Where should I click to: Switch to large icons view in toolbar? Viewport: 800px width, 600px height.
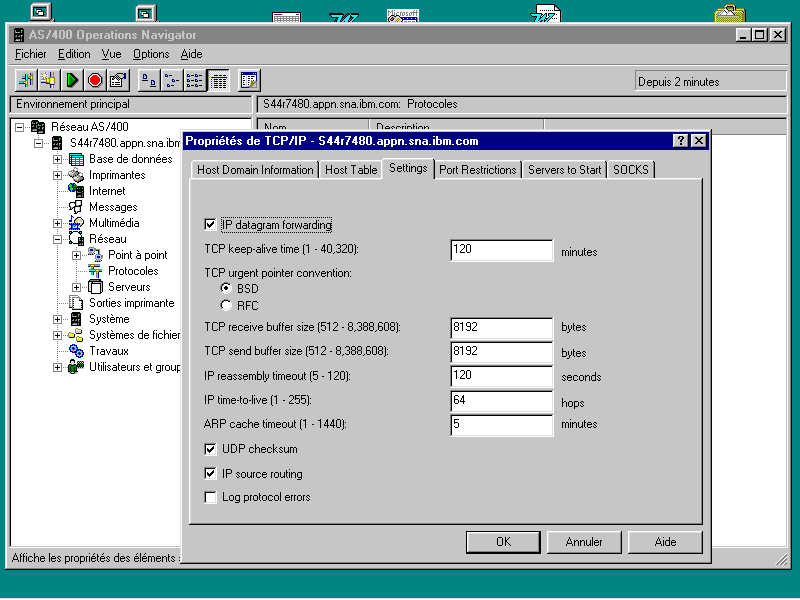(148, 80)
